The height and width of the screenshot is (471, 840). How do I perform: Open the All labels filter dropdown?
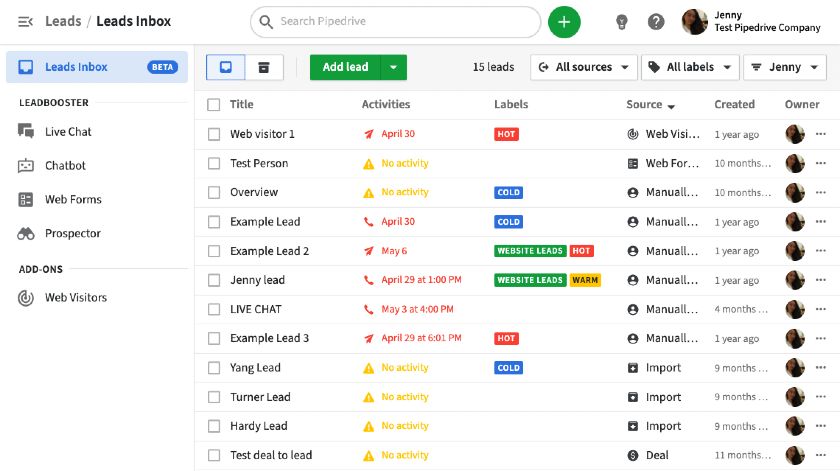[690, 67]
